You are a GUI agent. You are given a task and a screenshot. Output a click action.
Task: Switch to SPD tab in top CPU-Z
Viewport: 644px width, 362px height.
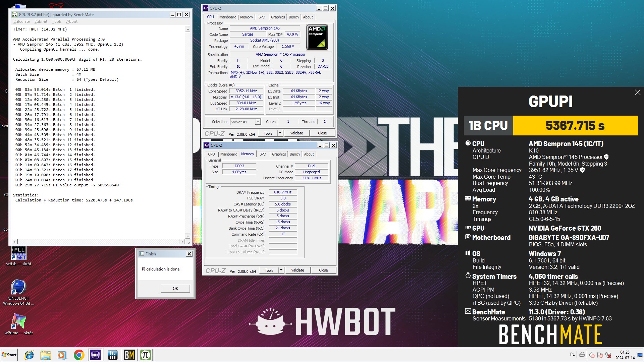pos(262,17)
